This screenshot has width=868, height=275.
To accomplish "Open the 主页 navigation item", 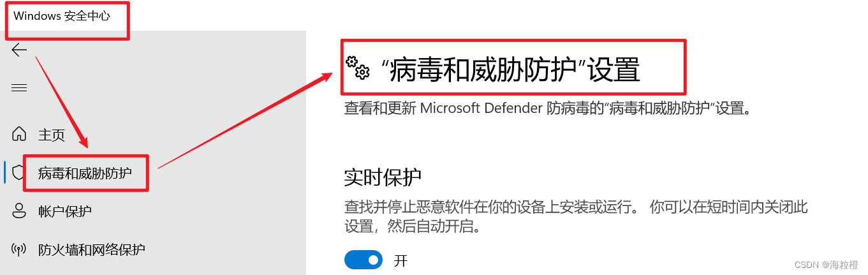I will point(52,135).
